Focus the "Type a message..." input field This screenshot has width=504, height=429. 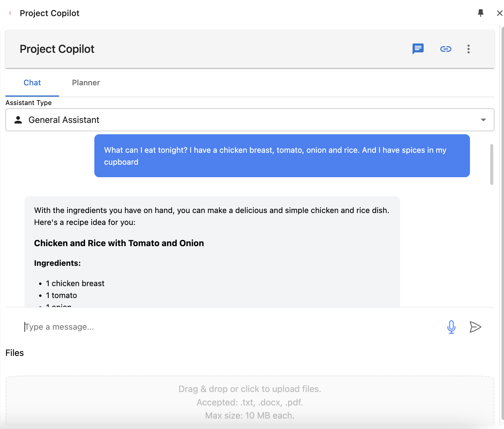[x=227, y=327]
